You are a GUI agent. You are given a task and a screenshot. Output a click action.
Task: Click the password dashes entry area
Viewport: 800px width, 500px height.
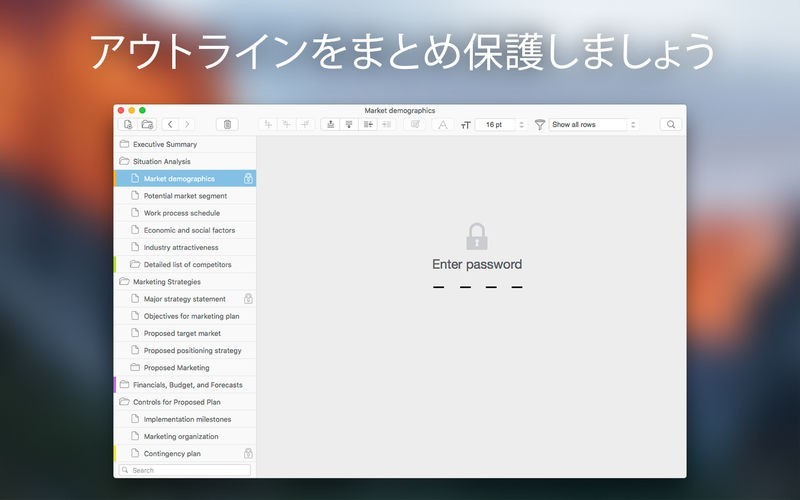[x=477, y=287]
